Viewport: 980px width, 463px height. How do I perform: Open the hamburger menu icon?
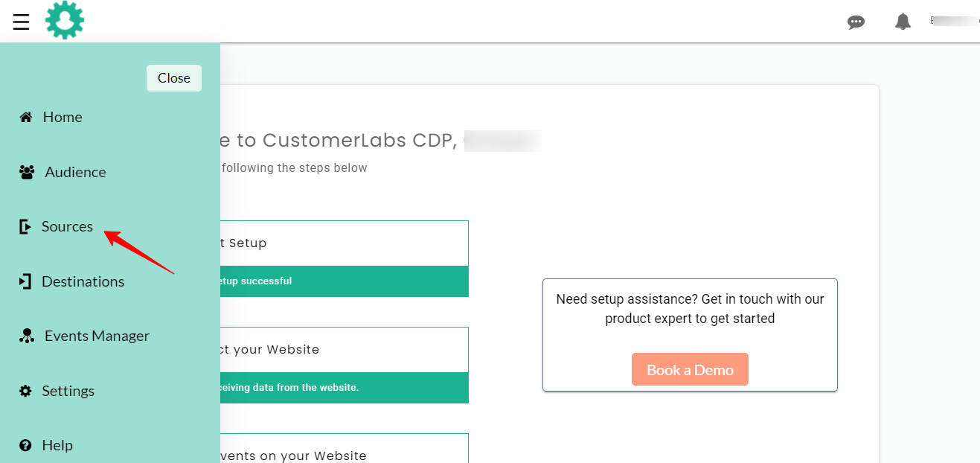pyautogui.click(x=20, y=21)
